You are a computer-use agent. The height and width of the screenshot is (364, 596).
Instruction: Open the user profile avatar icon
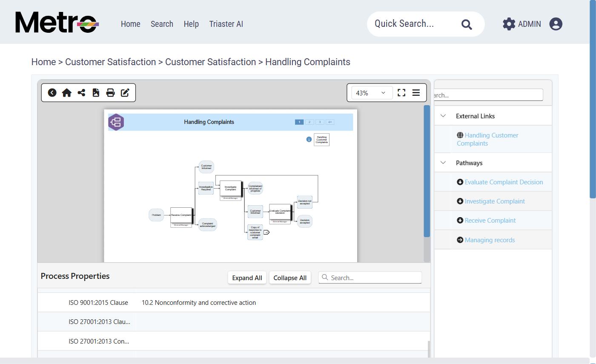click(556, 24)
